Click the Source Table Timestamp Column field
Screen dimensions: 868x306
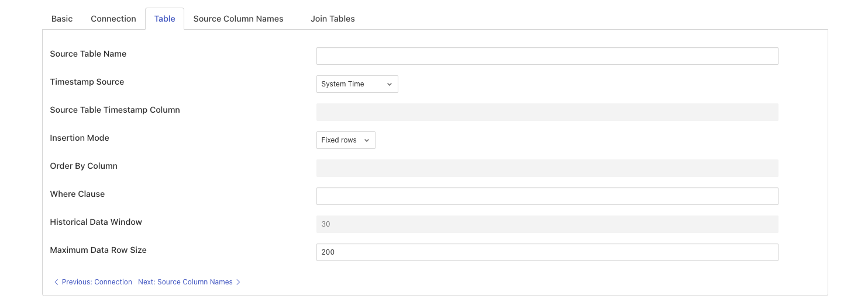click(x=547, y=112)
